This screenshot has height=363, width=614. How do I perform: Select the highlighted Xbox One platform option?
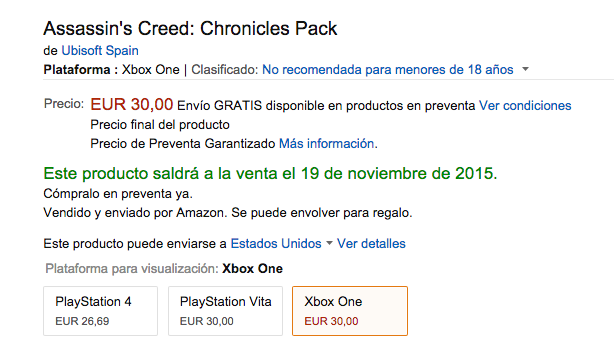point(350,311)
